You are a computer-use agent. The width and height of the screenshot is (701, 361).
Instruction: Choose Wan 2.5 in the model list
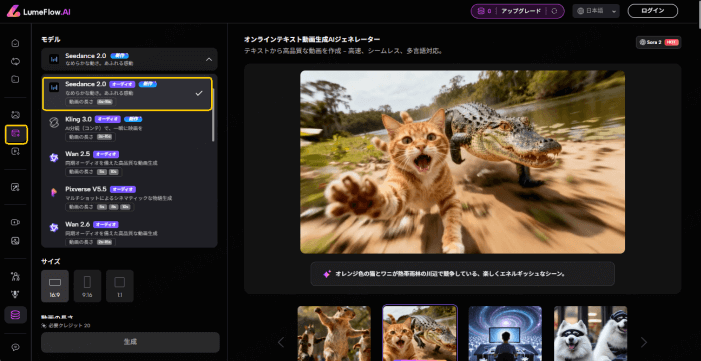coord(127,162)
